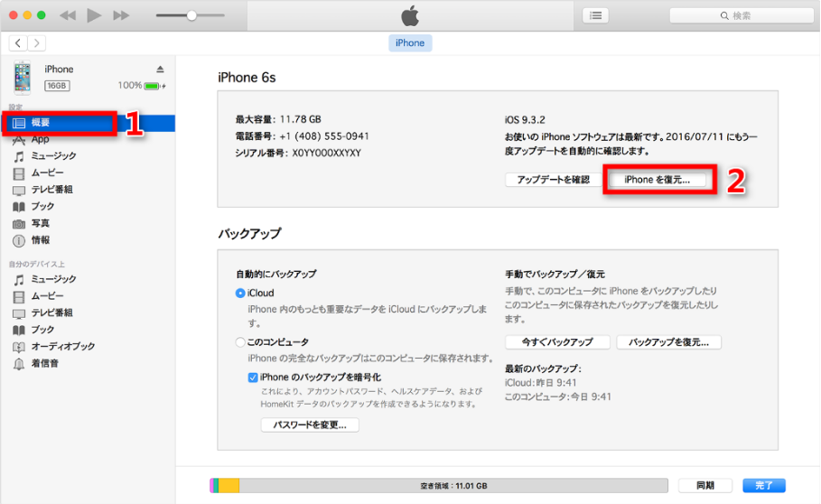Click the rewind playback button
Screen dimensions: 821x504
click(68, 15)
